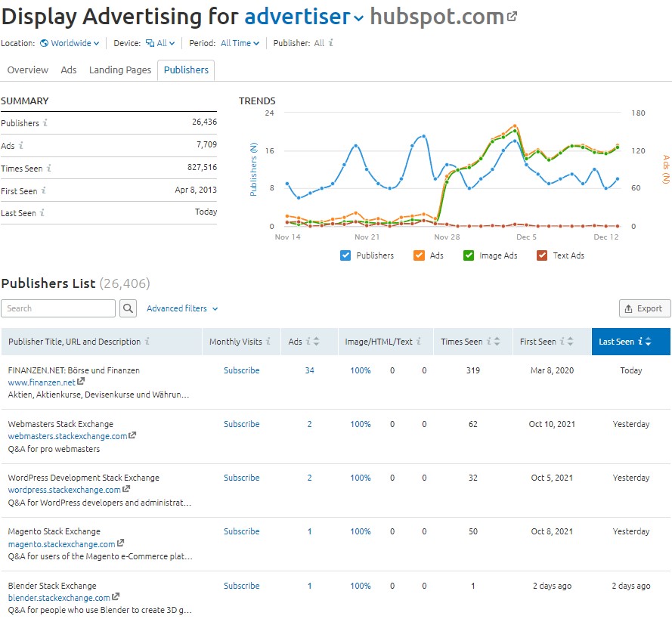Viewport: 672px width, 619px height.
Task: Click Last Seen column header
Action: pos(631,342)
